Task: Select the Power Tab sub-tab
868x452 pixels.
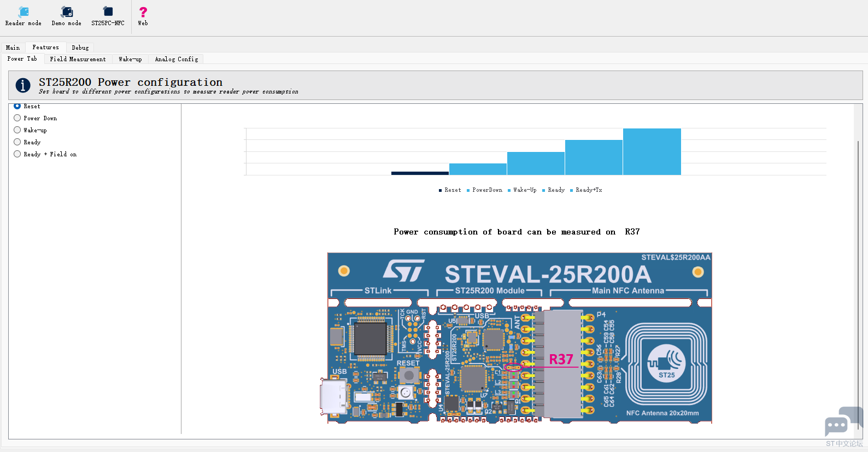Action: tap(22, 58)
